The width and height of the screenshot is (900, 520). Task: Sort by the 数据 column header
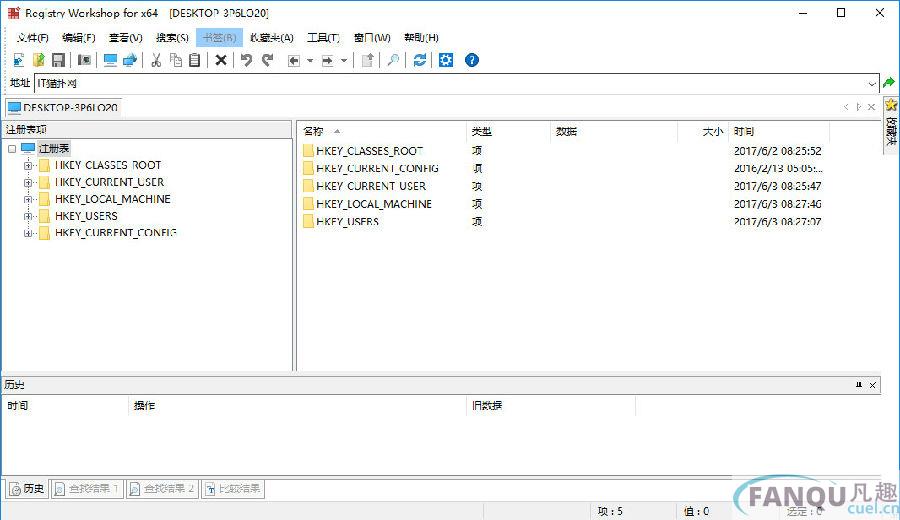614,131
